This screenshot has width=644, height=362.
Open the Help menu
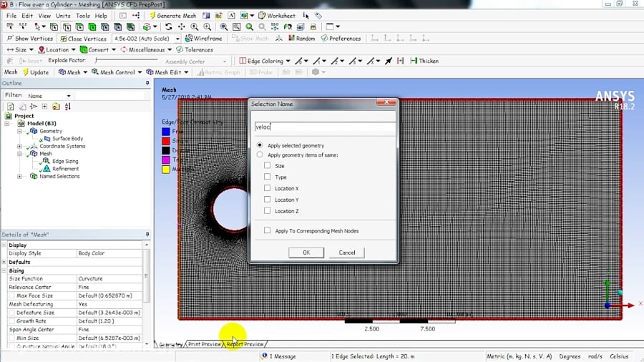click(101, 16)
